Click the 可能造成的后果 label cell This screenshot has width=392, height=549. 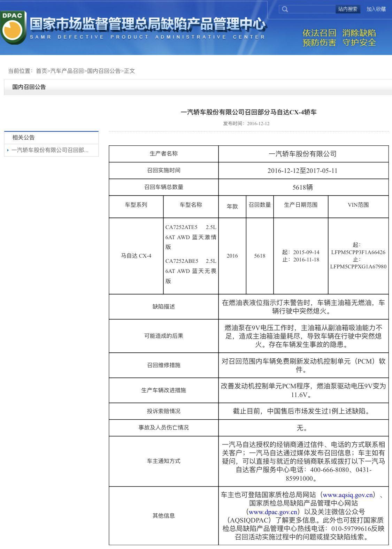point(164,336)
